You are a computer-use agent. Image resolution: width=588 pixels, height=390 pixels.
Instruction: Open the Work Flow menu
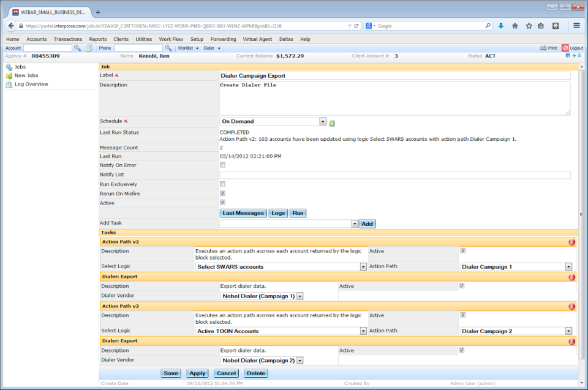click(171, 39)
